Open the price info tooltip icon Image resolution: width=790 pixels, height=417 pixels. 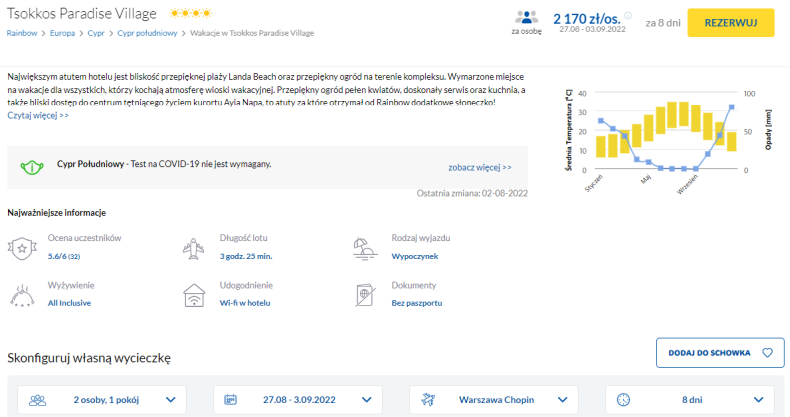(x=628, y=16)
